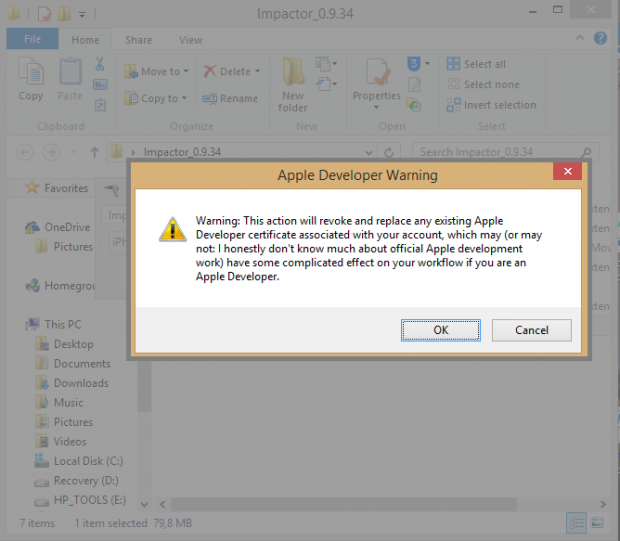This screenshot has height=541, width=620.
Task: Open the recent locations dropdown
Action: [x=73, y=152]
